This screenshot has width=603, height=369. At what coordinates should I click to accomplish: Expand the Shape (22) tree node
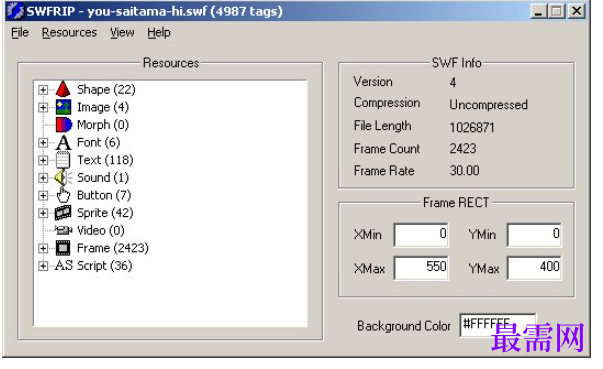43,90
